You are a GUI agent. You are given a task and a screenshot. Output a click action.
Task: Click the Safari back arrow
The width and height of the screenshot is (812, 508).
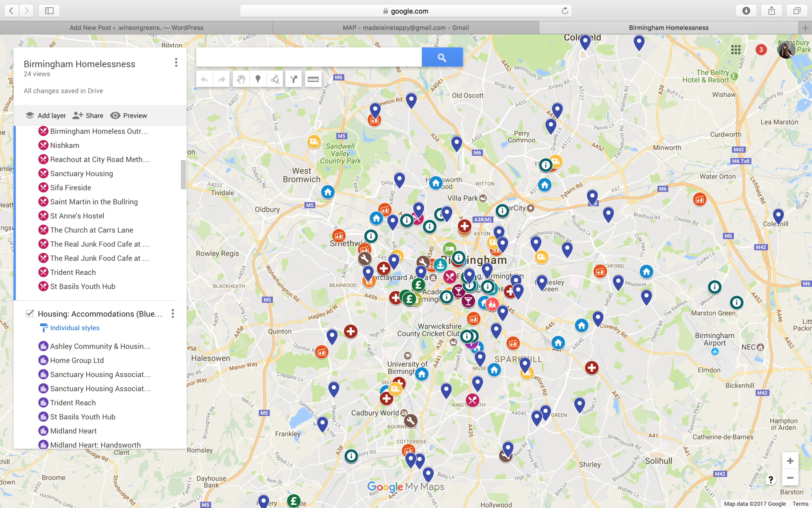coord(11,11)
